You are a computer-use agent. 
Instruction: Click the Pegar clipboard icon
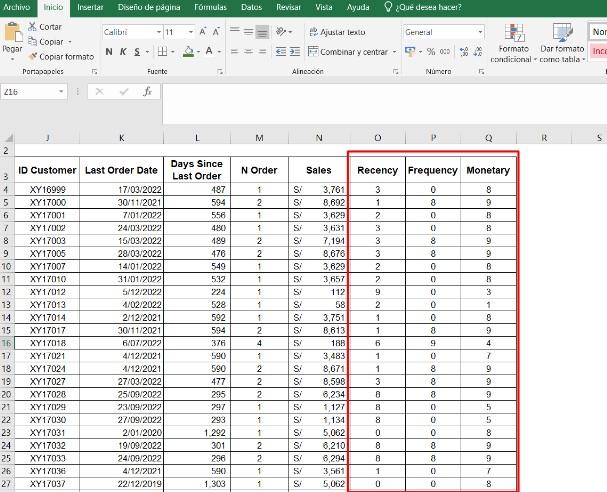click(x=12, y=32)
